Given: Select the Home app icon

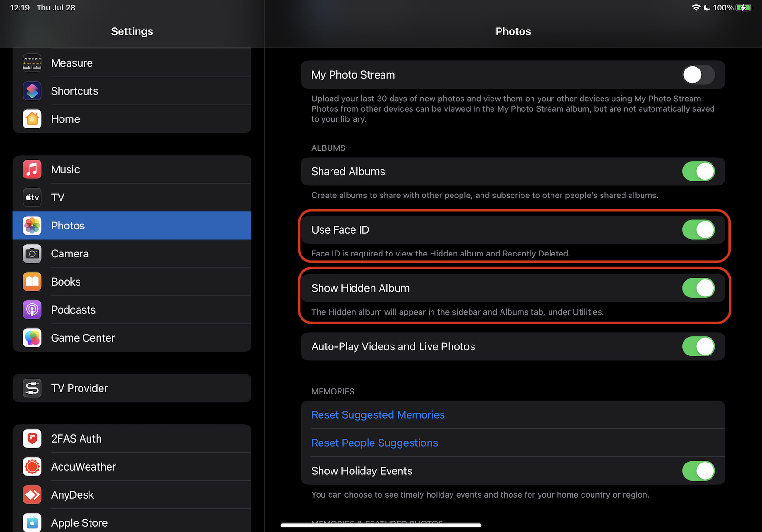Looking at the screenshot, I should pos(32,119).
